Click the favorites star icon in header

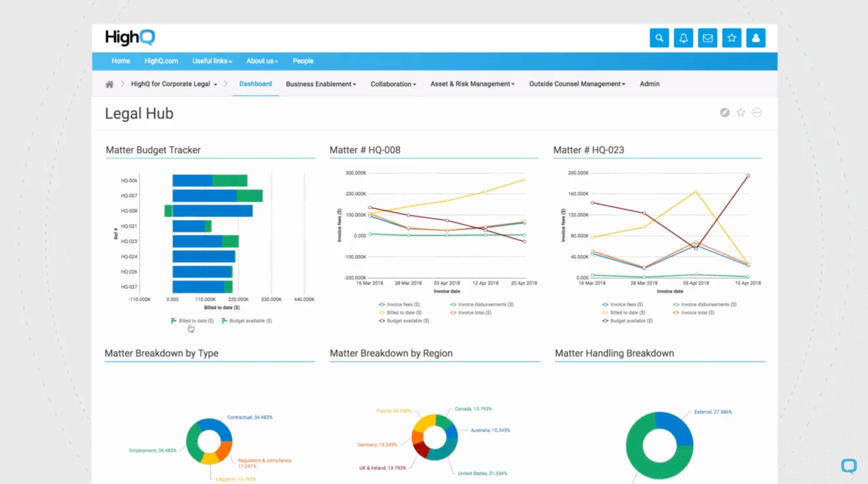(731, 38)
